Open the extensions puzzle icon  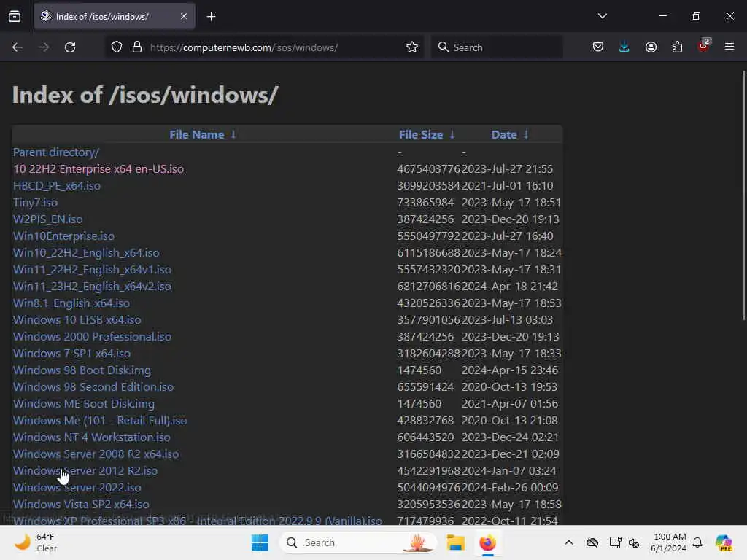pos(677,47)
